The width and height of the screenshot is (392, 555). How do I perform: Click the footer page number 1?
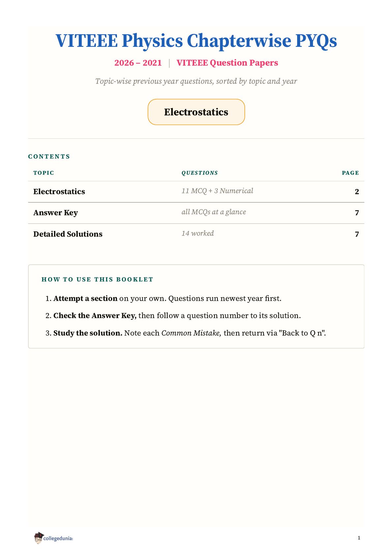(359, 538)
